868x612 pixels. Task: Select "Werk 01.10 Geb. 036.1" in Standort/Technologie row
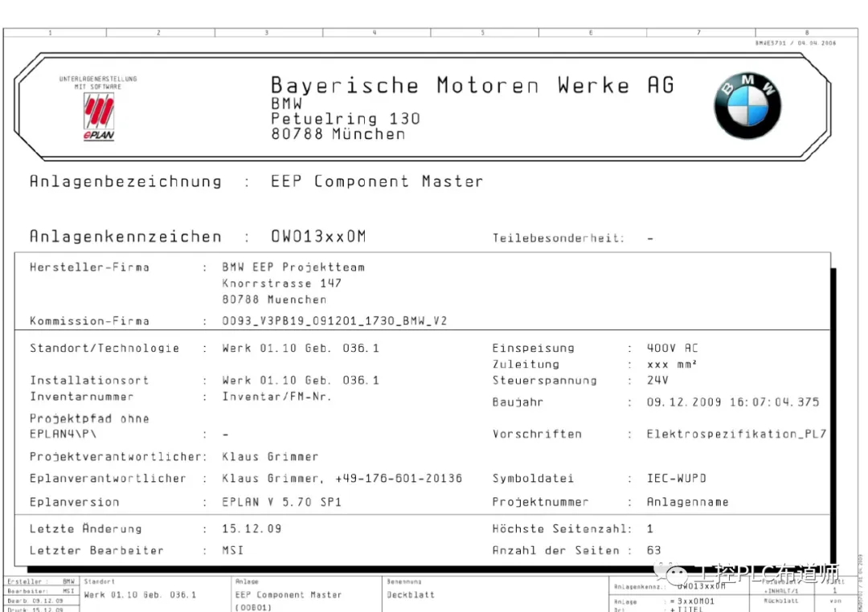[x=301, y=348]
